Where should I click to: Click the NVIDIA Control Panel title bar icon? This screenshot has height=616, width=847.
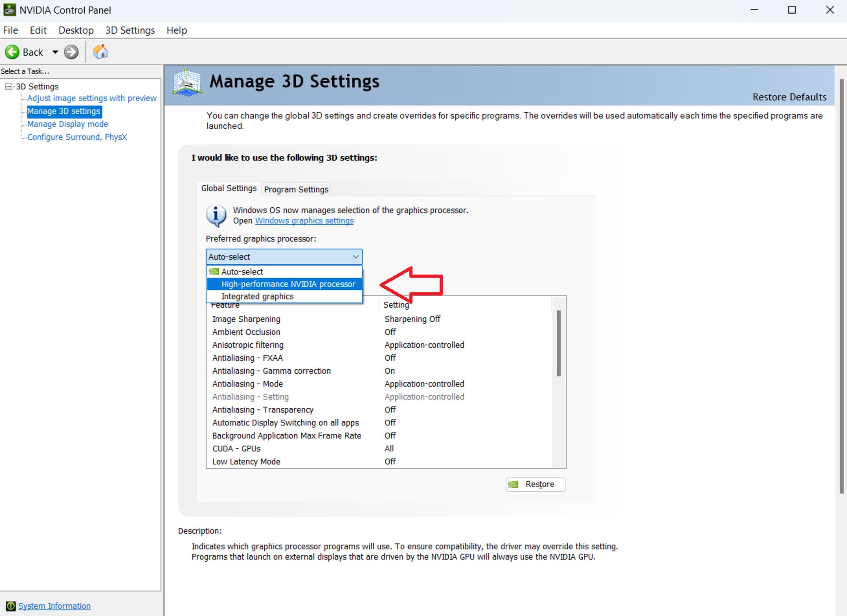9,10
